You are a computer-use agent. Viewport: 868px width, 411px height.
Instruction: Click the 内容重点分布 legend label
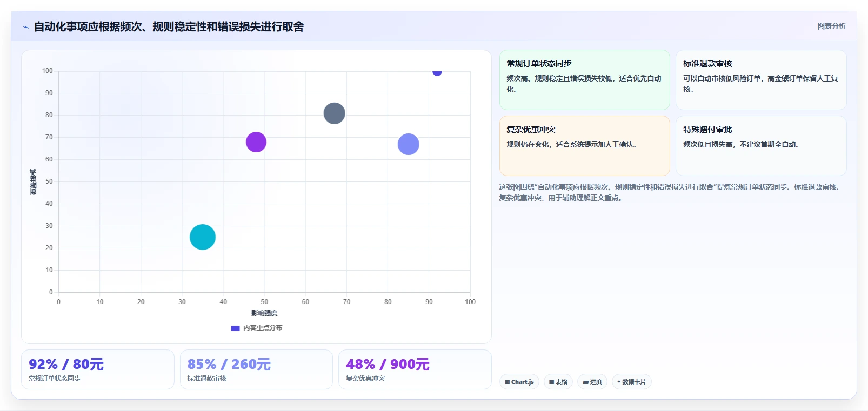pyautogui.click(x=263, y=328)
